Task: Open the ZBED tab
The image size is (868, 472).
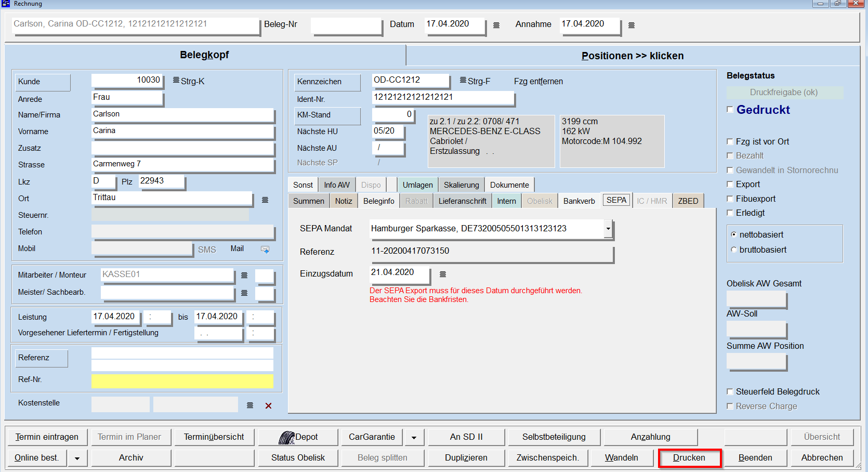Action: pos(688,201)
